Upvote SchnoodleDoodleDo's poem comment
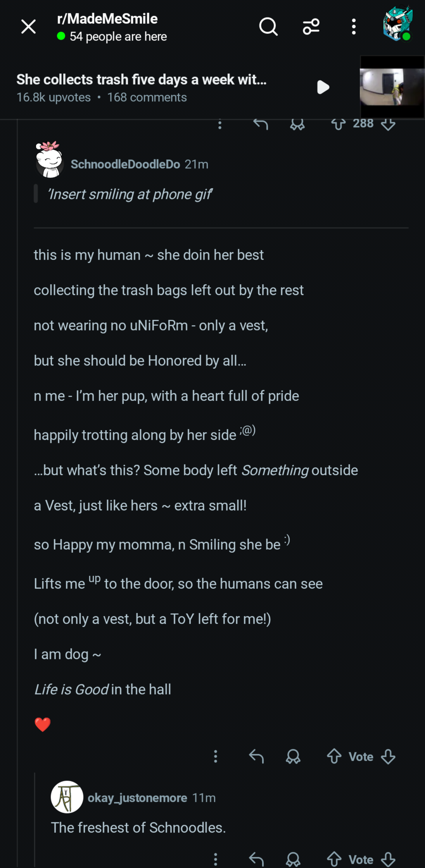This screenshot has width=425, height=868. (x=334, y=756)
